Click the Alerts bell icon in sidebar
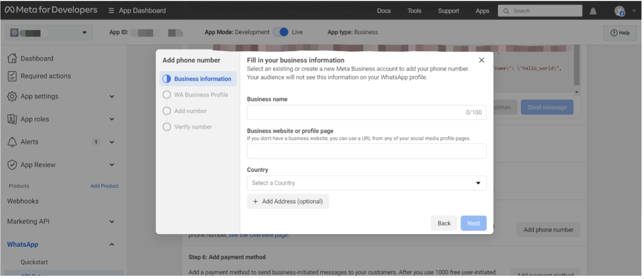 point(12,142)
